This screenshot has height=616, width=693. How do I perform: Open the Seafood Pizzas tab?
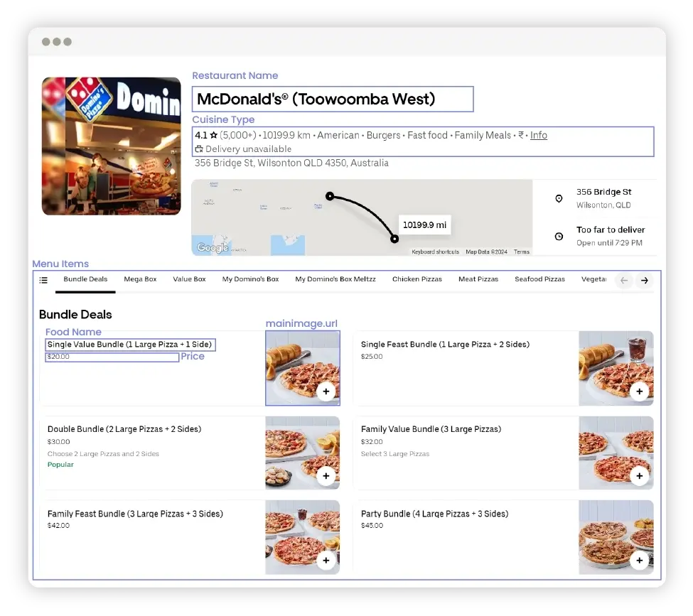point(539,279)
